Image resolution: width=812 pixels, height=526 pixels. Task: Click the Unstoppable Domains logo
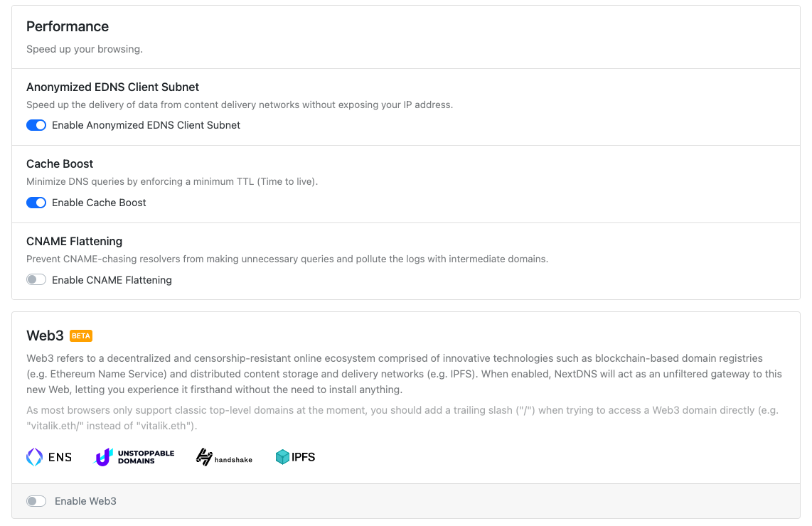pos(134,457)
